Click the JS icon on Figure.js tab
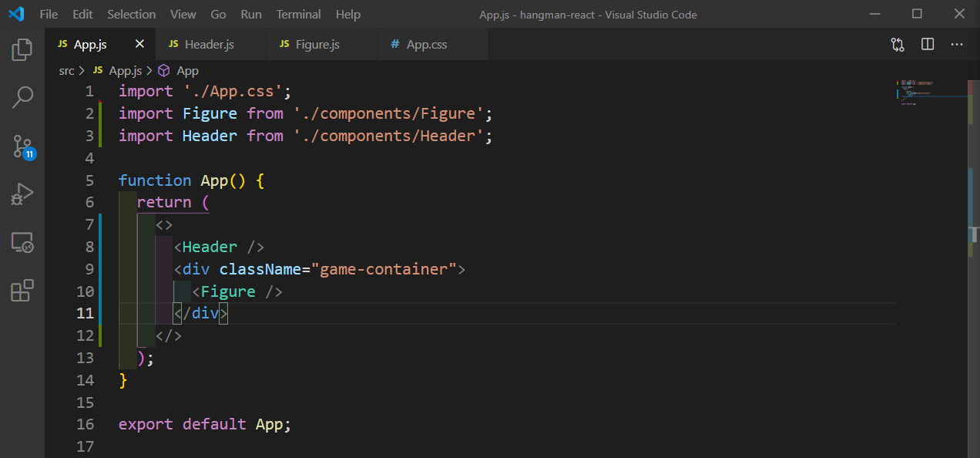This screenshot has width=980, height=458. click(x=284, y=45)
